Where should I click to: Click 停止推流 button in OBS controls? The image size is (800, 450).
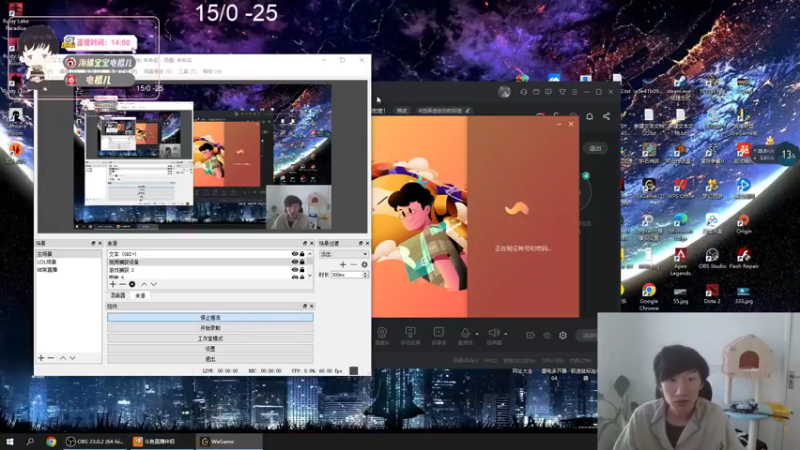pos(210,317)
